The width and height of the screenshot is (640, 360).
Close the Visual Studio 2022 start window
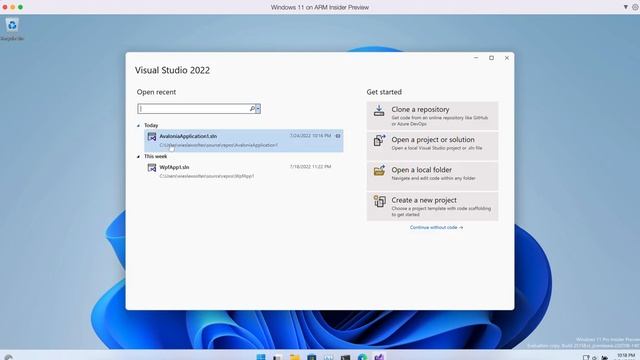(x=507, y=58)
